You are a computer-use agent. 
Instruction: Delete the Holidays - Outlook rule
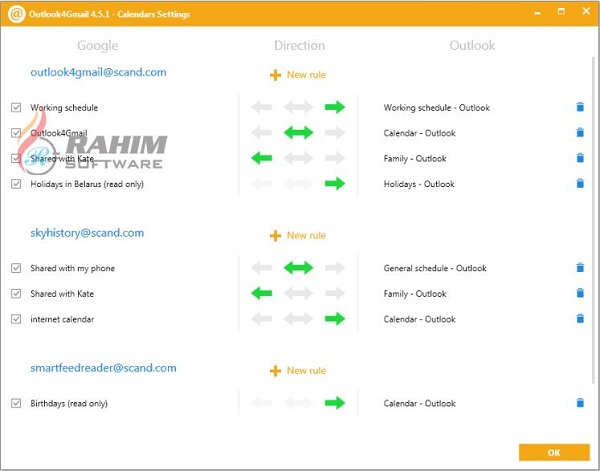tap(580, 183)
